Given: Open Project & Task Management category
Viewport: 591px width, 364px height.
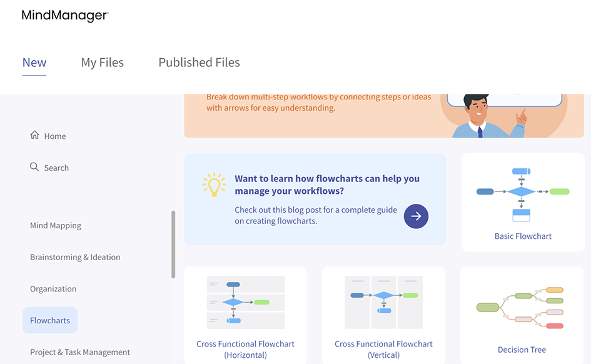Looking at the screenshot, I should tap(80, 352).
